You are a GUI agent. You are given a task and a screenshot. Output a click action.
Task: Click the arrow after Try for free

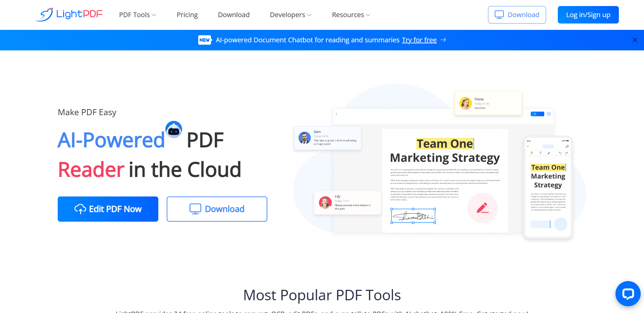(443, 40)
